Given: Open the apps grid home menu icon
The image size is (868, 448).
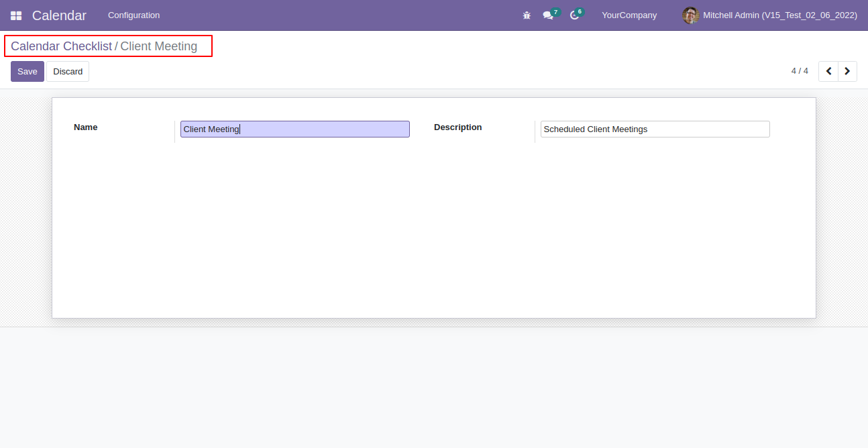Looking at the screenshot, I should [16, 15].
